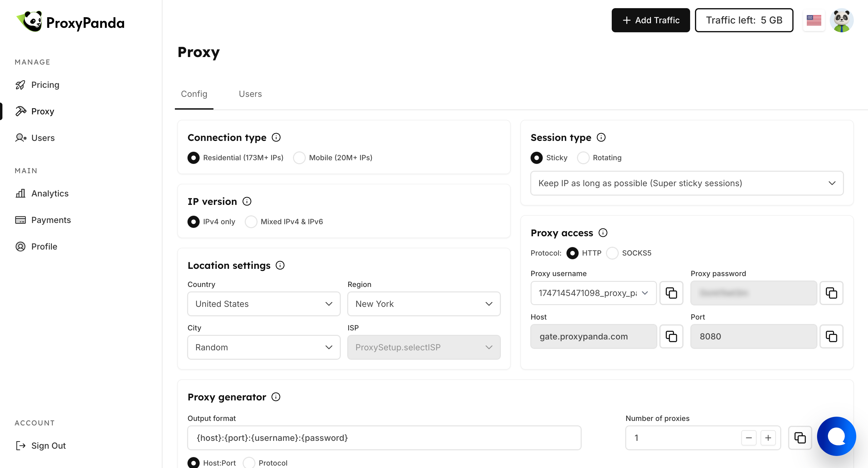The image size is (868, 468).
Task: Copy the proxy password
Action: click(x=831, y=293)
